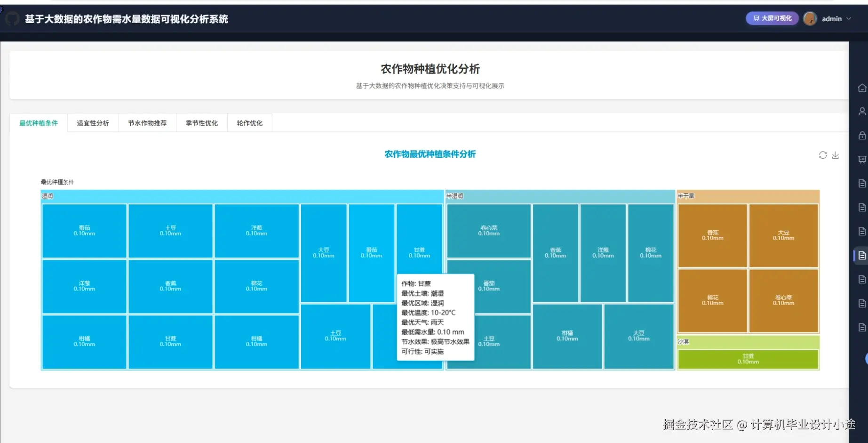The height and width of the screenshot is (443, 868).
Task: Click the 半湿润 group header bar
Action: 560,196
